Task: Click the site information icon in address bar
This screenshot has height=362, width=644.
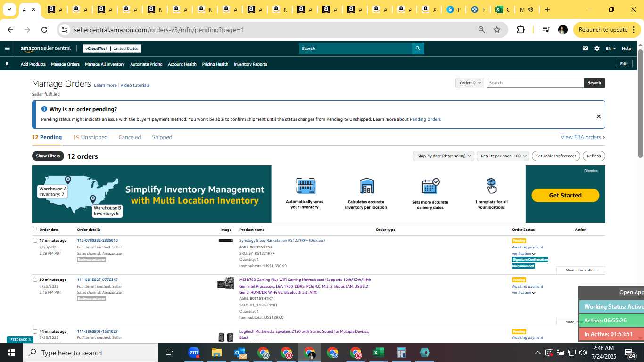Action: click(65, 30)
